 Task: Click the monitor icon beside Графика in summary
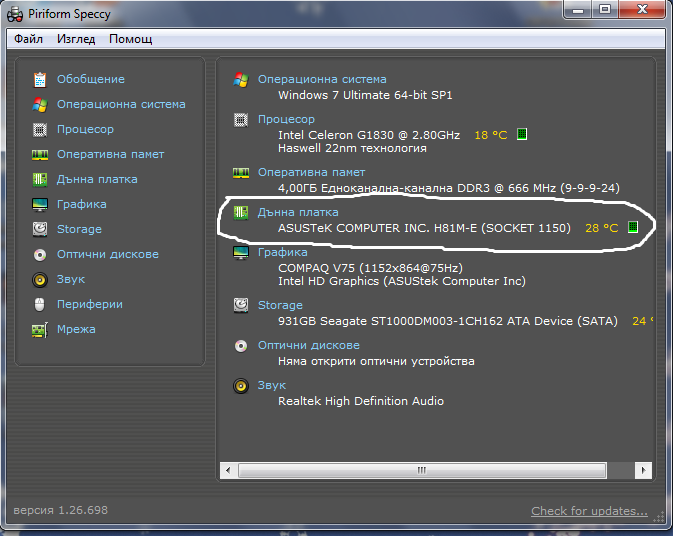[241, 252]
